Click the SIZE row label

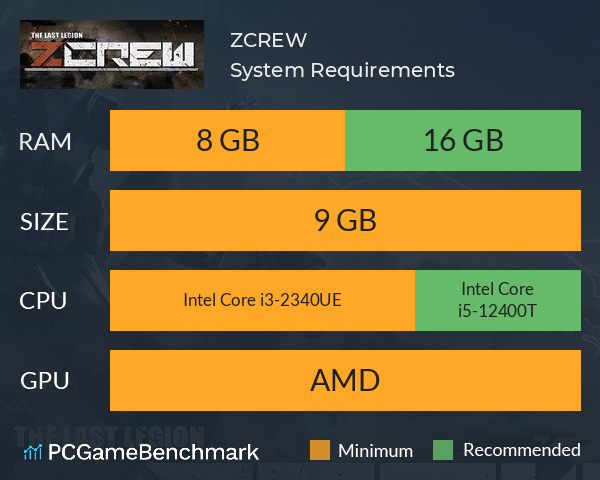click(x=44, y=222)
